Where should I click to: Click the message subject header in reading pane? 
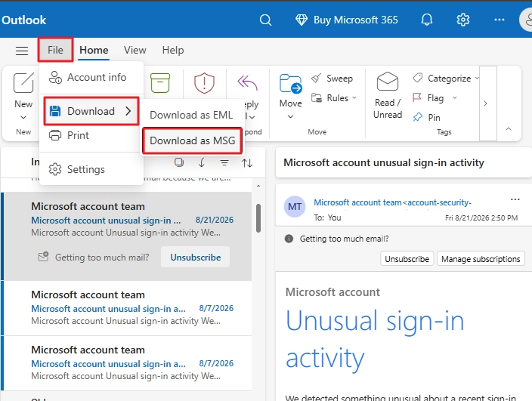pyautogui.click(x=384, y=162)
